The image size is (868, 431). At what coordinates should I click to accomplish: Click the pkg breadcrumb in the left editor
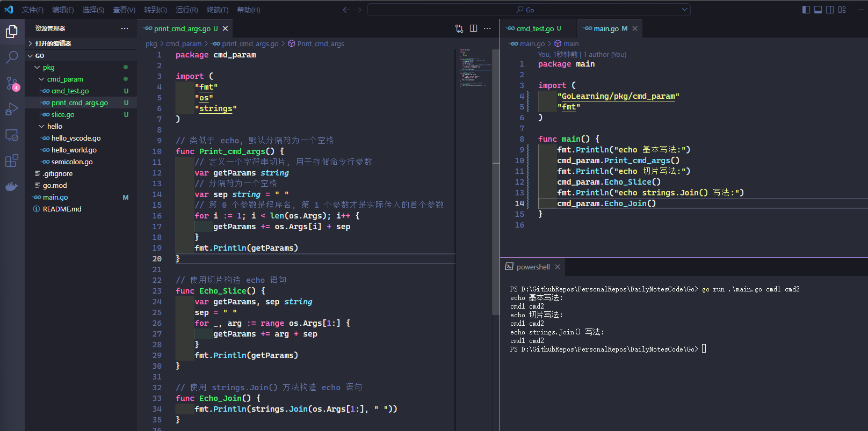point(151,44)
